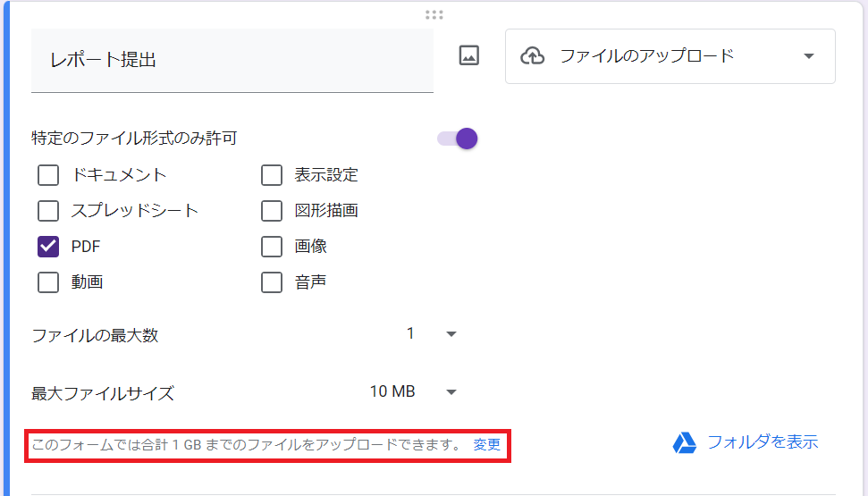Click the 変更 link

[487, 444]
